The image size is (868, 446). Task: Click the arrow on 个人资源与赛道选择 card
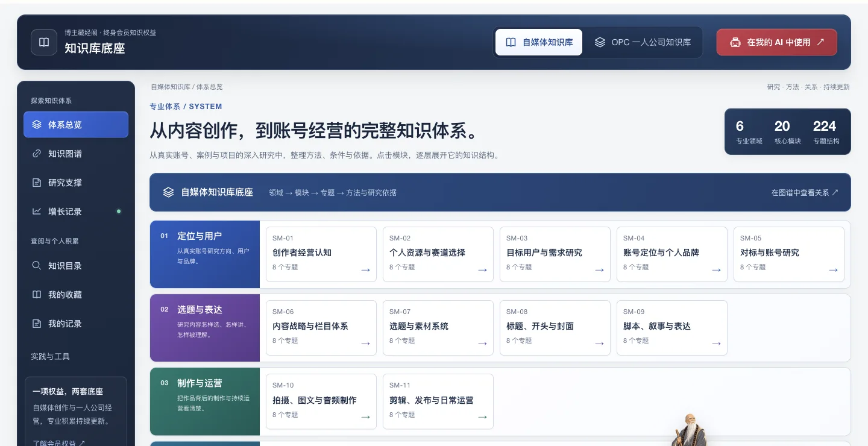(x=482, y=270)
